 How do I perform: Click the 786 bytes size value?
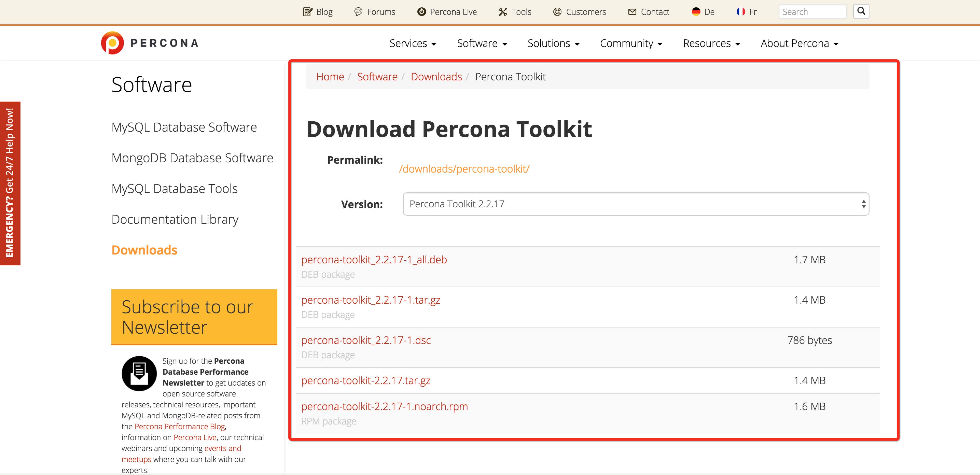click(x=810, y=340)
